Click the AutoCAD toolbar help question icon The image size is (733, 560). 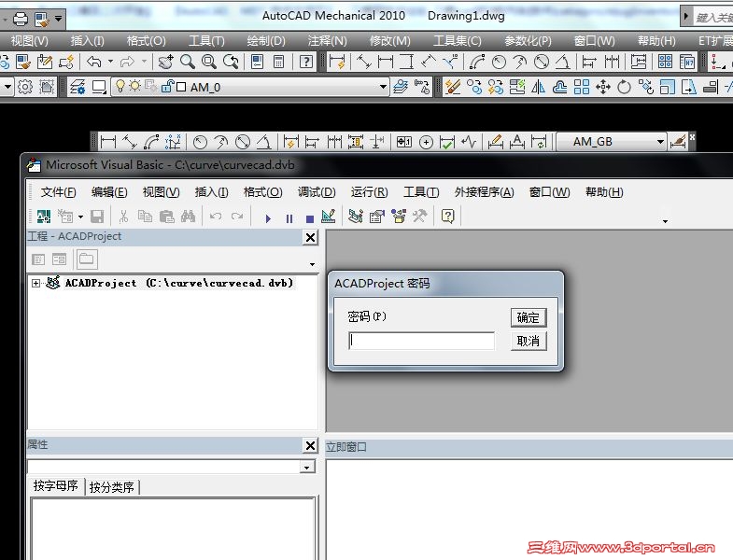pos(306,62)
